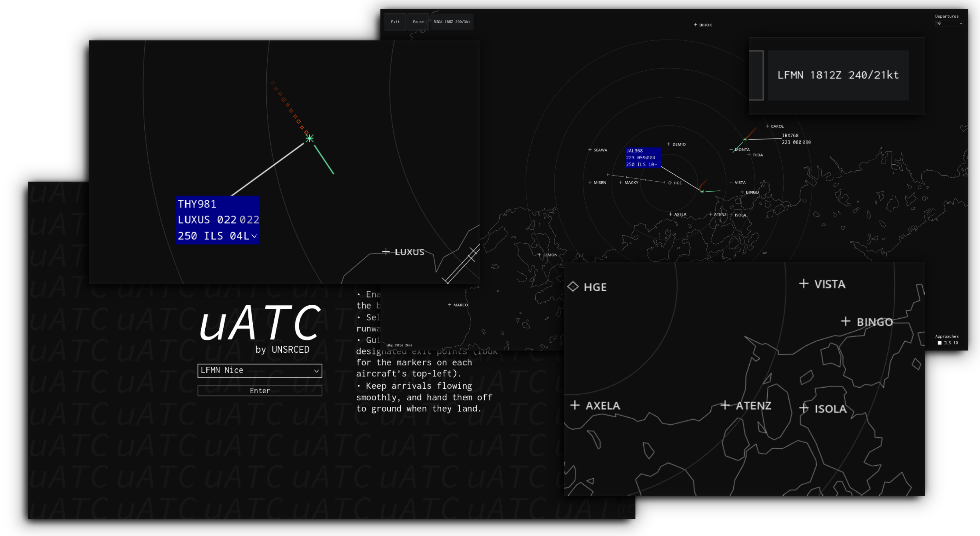Click the LUXUS waypoint cross marker
The height and width of the screenshot is (536, 980).
pos(386,252)
